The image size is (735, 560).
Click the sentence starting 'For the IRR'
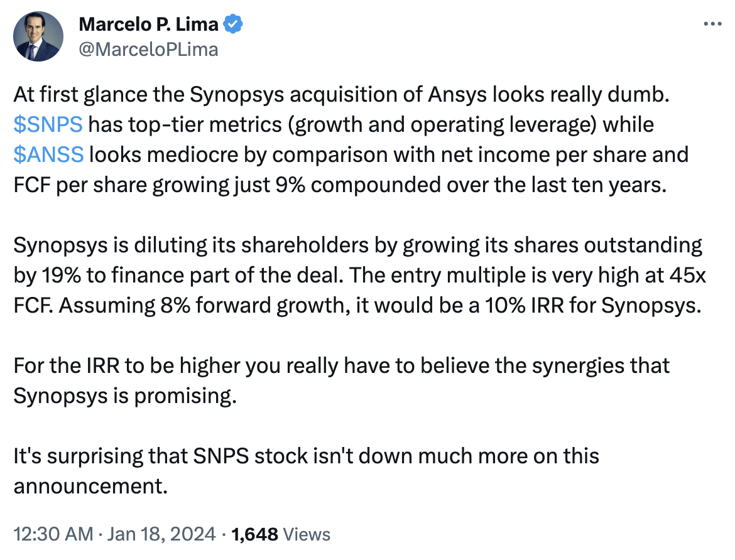[342, 365]
